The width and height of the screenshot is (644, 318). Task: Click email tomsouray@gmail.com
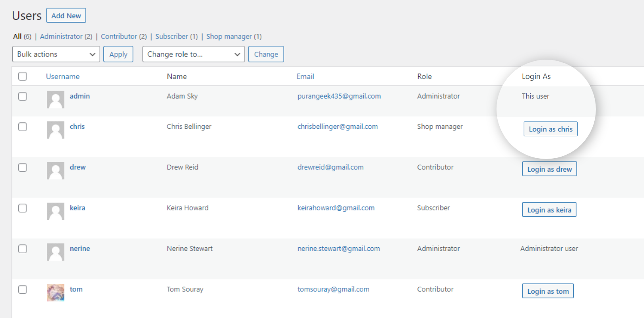334,289
